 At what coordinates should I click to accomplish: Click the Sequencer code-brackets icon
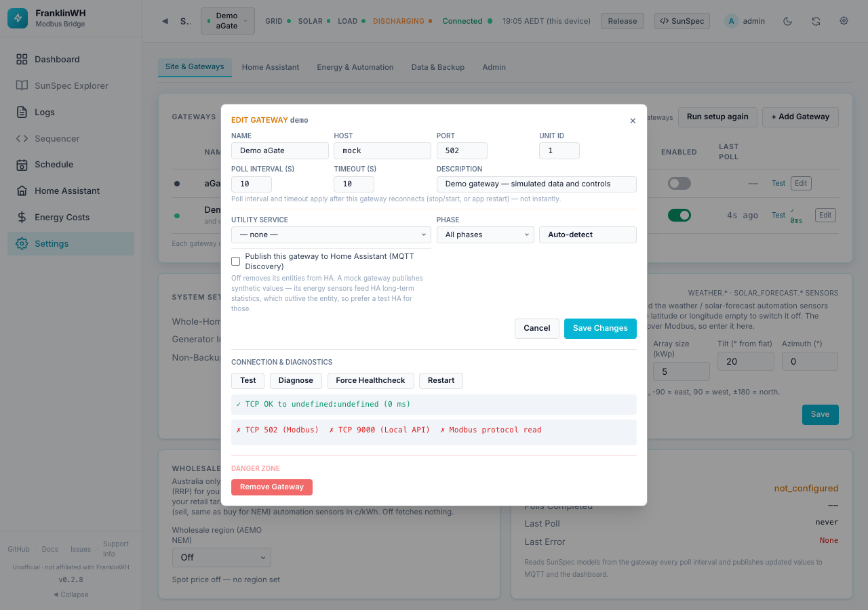22,139
